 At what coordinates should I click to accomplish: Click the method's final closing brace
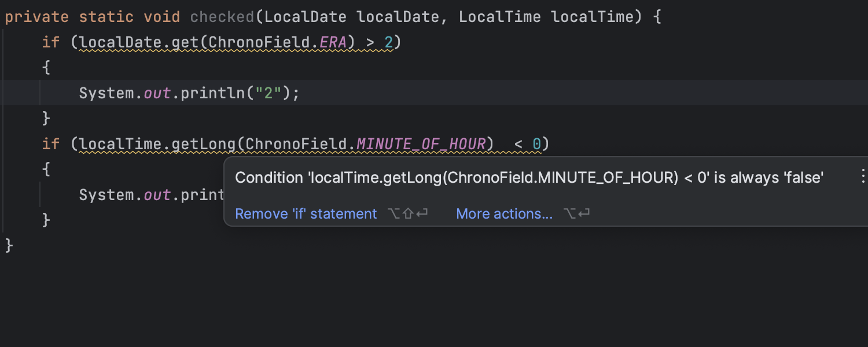click(x=9, y=245)
